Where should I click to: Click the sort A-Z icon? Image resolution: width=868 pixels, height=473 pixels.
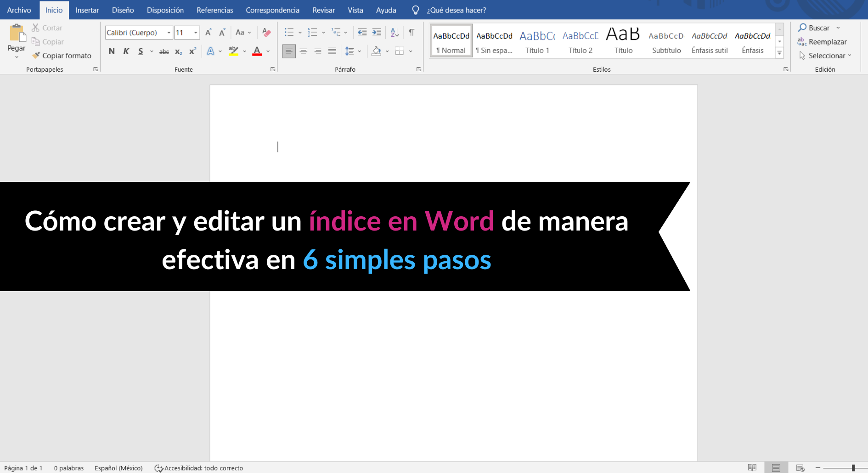pyautogui.click(x=395, y=33)
